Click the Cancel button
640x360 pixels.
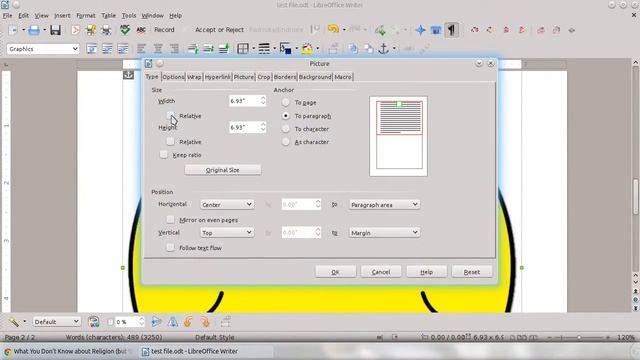point(381,272)
